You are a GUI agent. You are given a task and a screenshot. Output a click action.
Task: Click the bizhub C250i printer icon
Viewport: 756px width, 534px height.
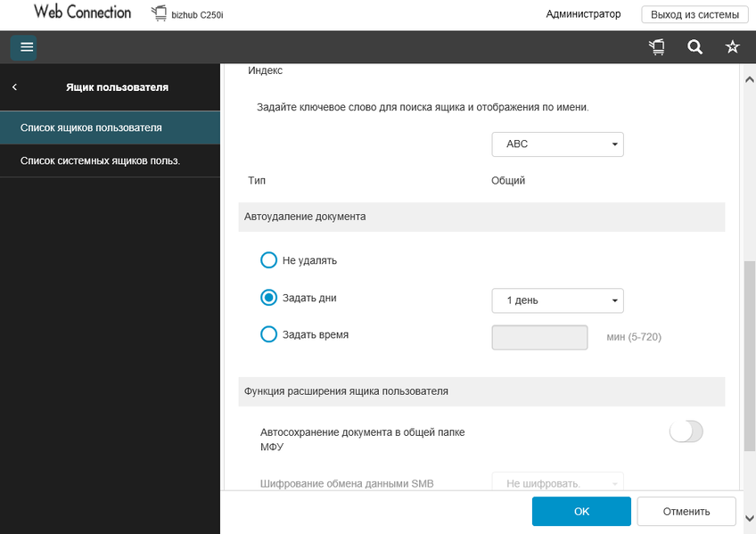(x=160, y=14)
